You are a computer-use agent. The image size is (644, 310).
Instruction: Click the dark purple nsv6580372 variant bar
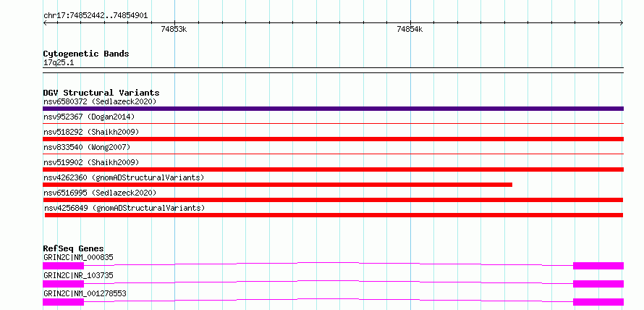[333, 109]
